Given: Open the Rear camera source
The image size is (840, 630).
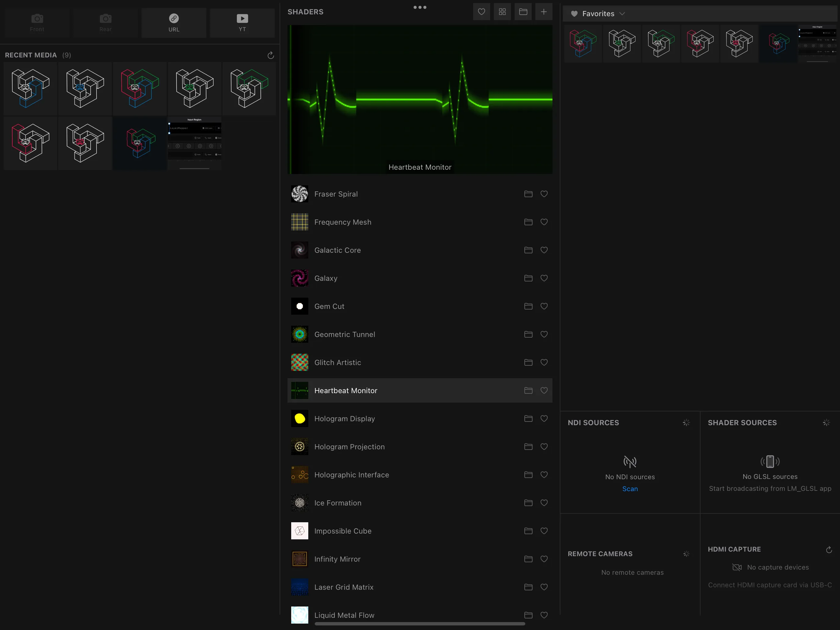Looking at the screenshot, I should point(105,23).
